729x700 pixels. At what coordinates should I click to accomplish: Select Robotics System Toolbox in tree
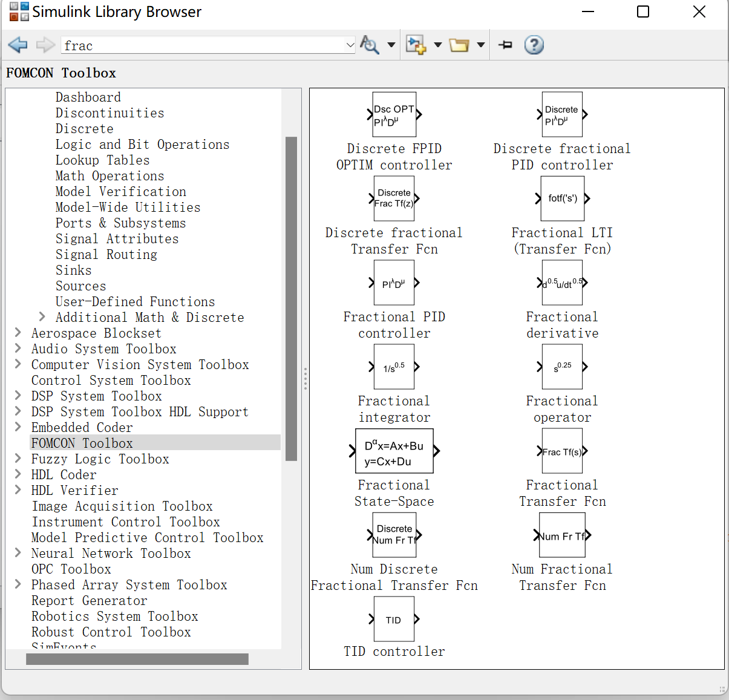click(115, 617)
